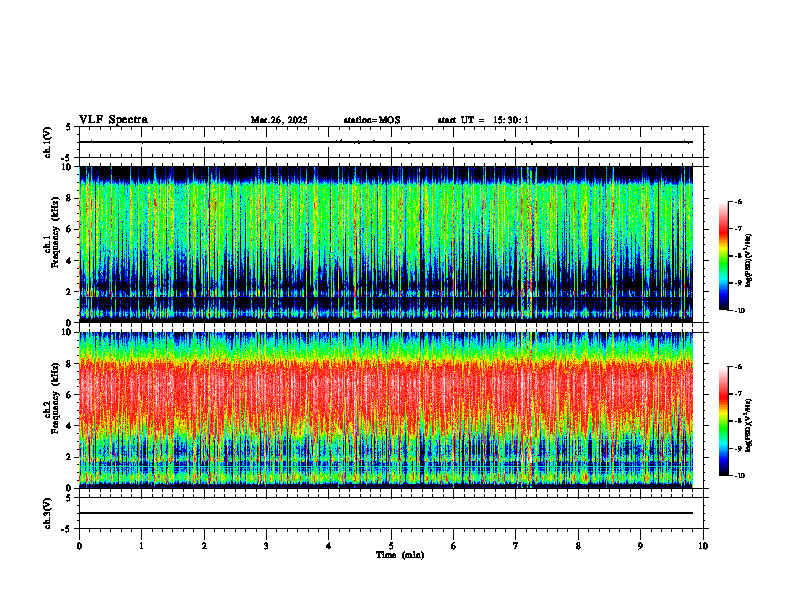Click the "10" tick on the time axis
This screenshot has height=612, width=792.
(x=703, y=546)
